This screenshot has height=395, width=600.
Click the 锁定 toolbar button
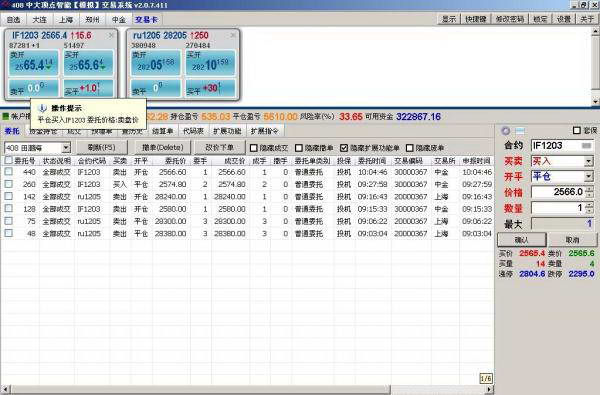tap(540, 19)
